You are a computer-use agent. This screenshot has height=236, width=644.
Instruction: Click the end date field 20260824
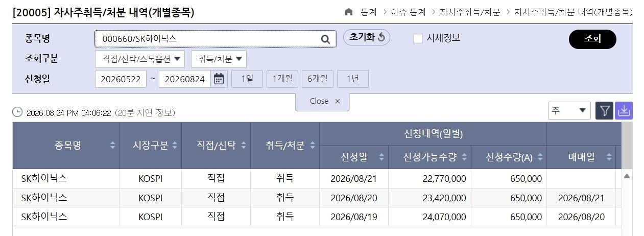click(x=185, y=79)
